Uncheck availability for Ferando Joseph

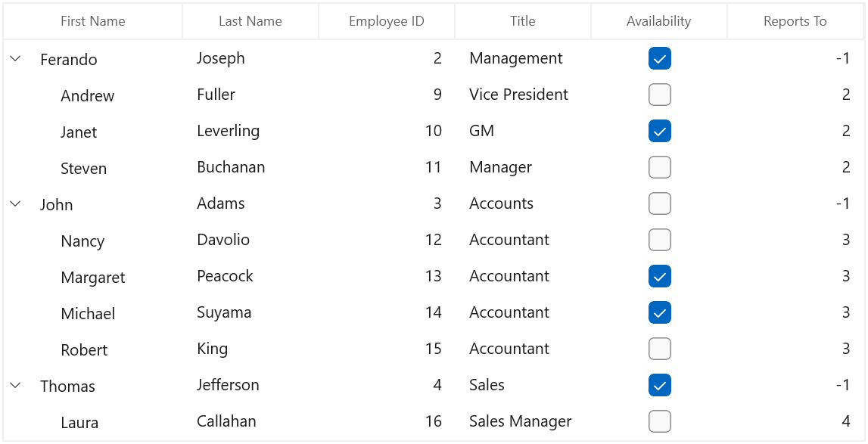coord(659,59)
